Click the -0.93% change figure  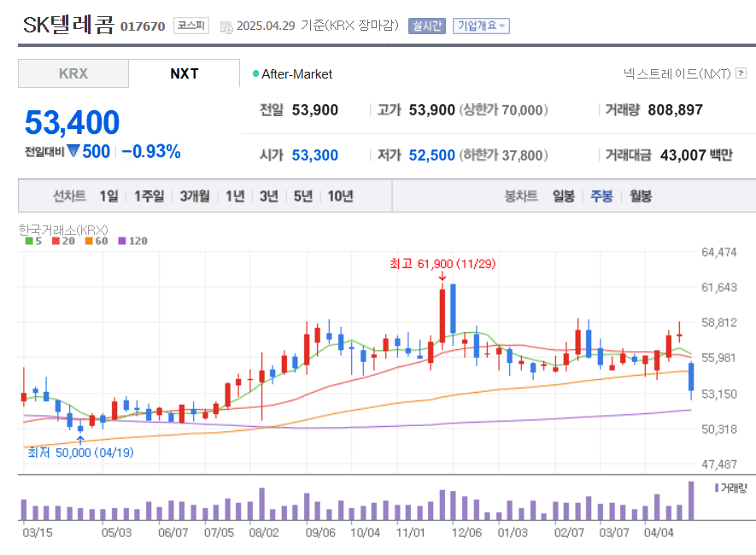pos(151,152)
